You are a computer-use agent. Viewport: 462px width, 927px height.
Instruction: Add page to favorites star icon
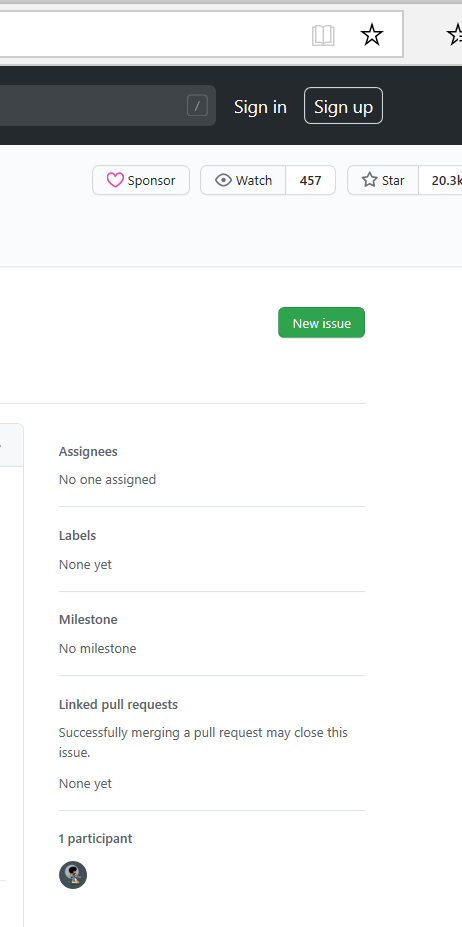(x=371, y=35)
